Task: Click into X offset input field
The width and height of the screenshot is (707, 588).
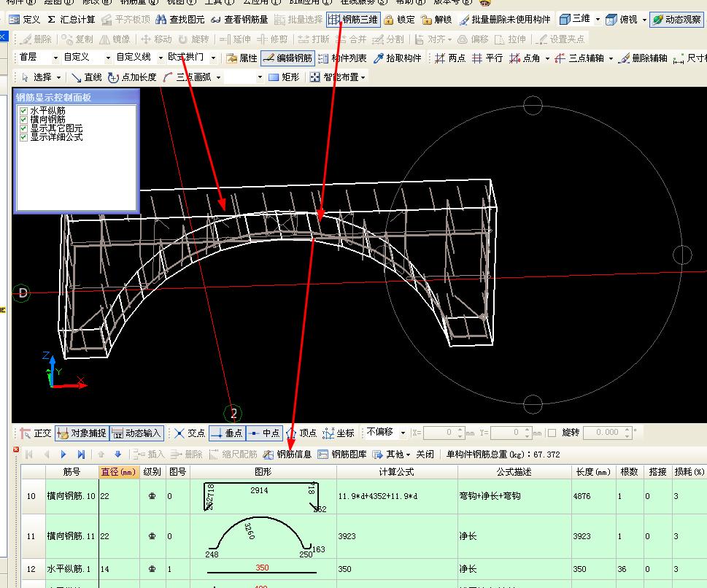Action: 440,433
